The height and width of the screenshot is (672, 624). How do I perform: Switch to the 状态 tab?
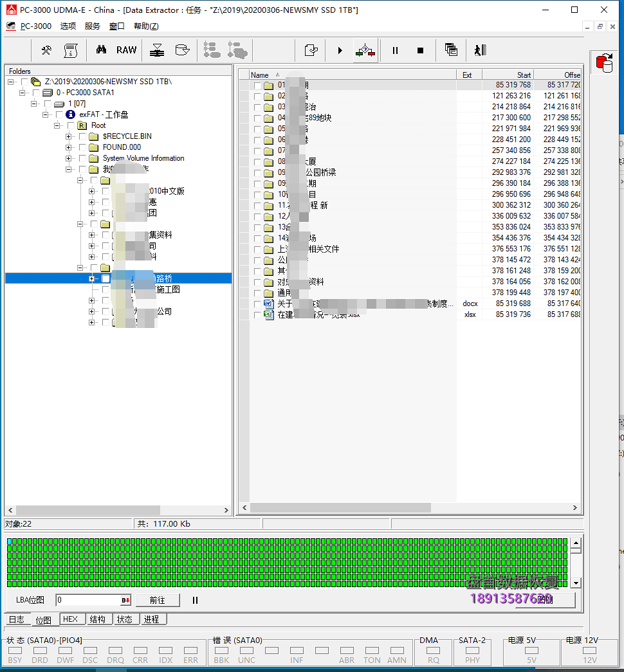pos(125,619)
